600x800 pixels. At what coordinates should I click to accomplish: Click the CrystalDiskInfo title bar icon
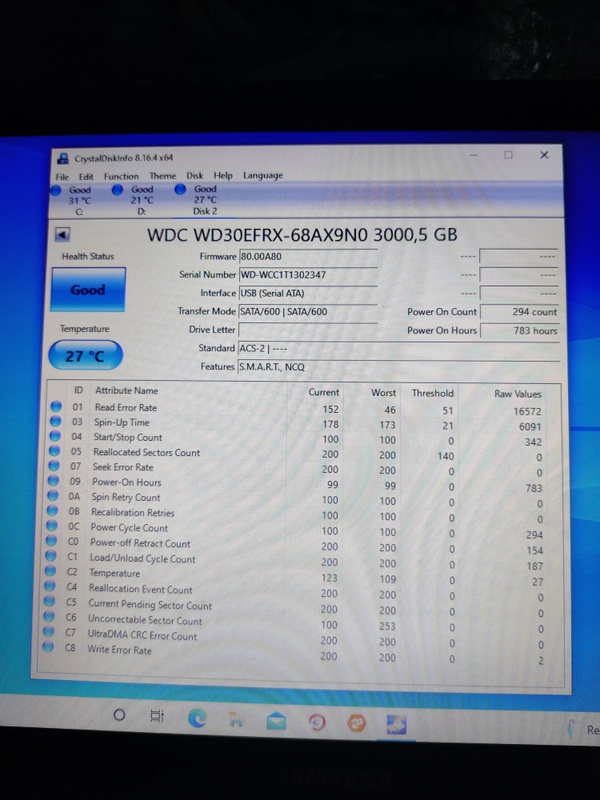click(x=63, y=159)
